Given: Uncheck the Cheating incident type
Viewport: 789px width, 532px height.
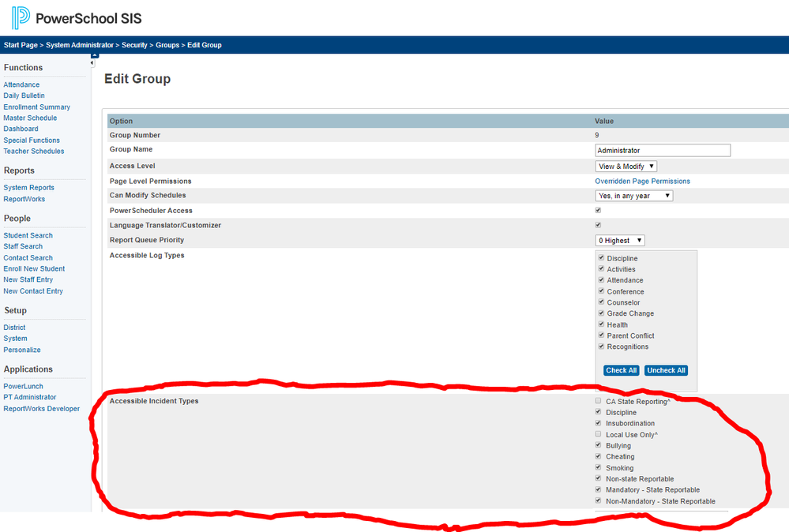Looking at the screenshot, I should pos(598,456).
